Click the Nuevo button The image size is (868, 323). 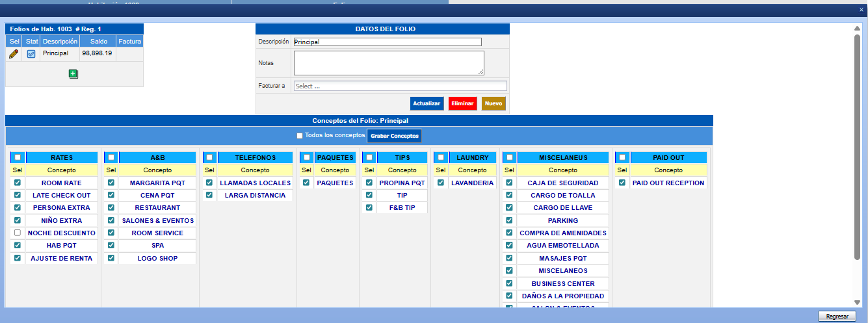click(x=493, y=103)
